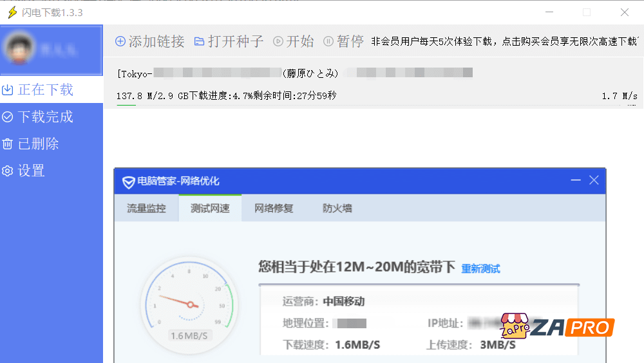Click the download progress bar

click(x=376, y=105)
